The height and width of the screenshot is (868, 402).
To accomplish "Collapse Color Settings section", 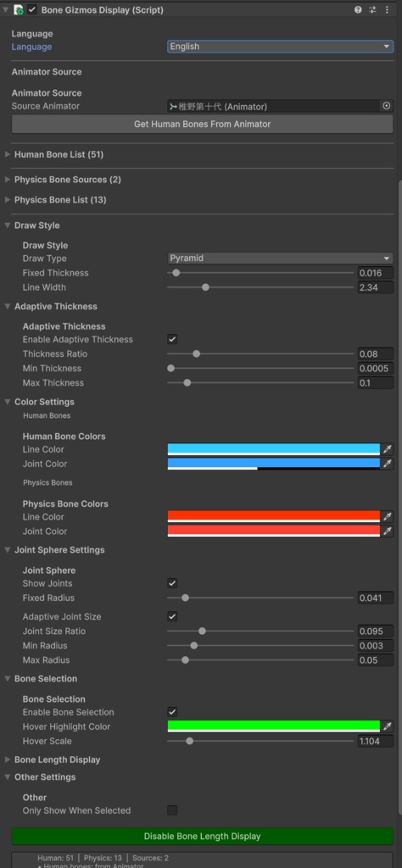I will (7, 402).
